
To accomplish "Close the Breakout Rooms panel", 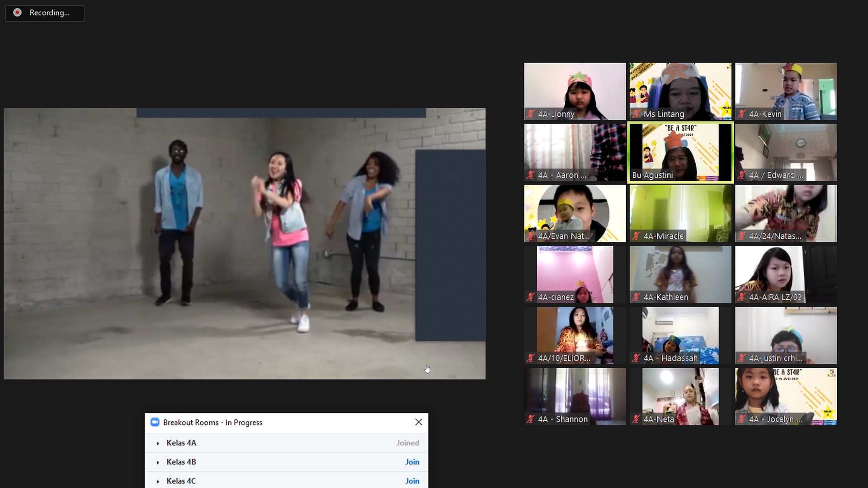I will 419,422.
